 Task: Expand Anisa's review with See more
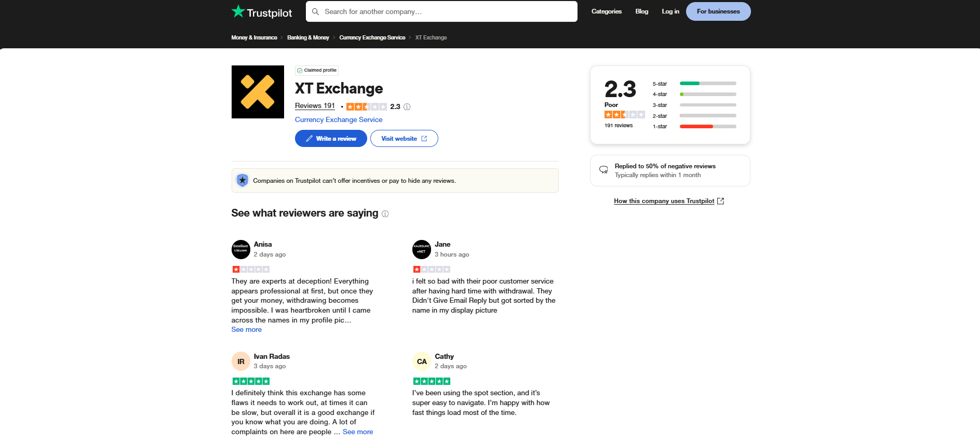[246, 330]
